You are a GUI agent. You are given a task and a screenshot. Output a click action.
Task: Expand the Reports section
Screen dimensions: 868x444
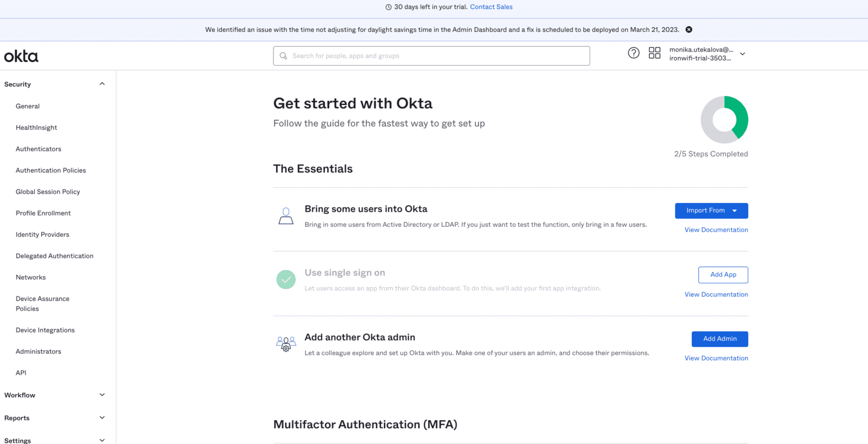(102, 418)
